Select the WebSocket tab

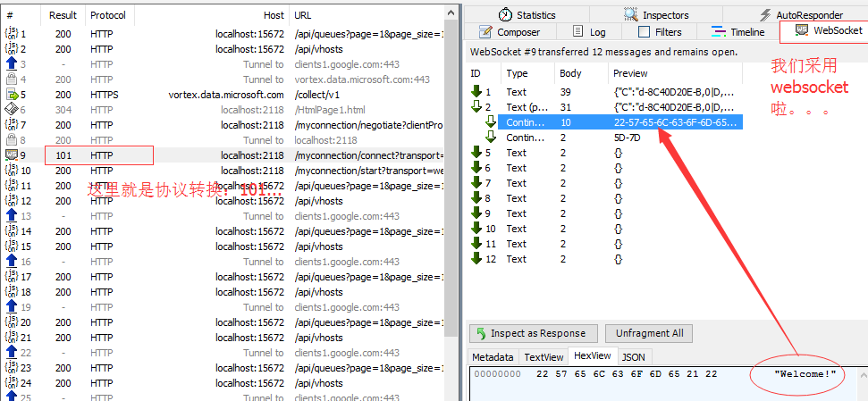click(829, 31)
